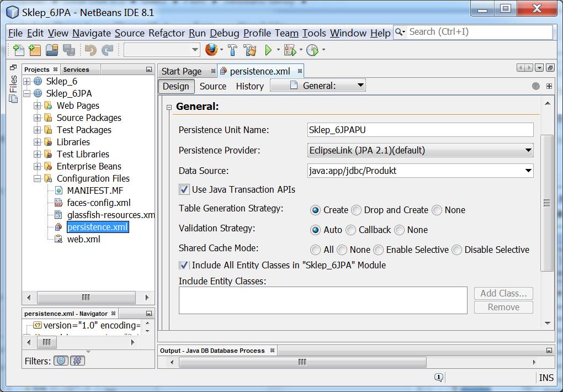
Task: Click the Undo toolbar icon
Action: [x=91, y=50]
